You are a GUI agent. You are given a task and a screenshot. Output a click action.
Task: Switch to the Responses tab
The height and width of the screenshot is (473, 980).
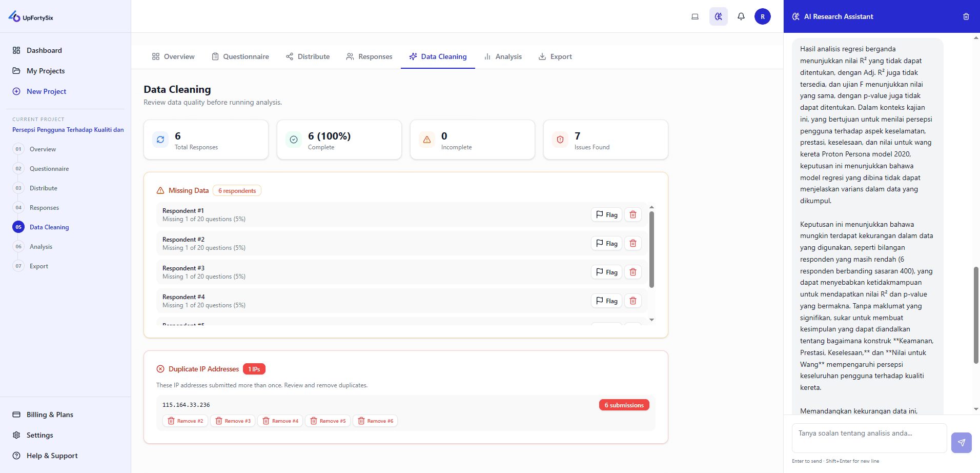369,56
